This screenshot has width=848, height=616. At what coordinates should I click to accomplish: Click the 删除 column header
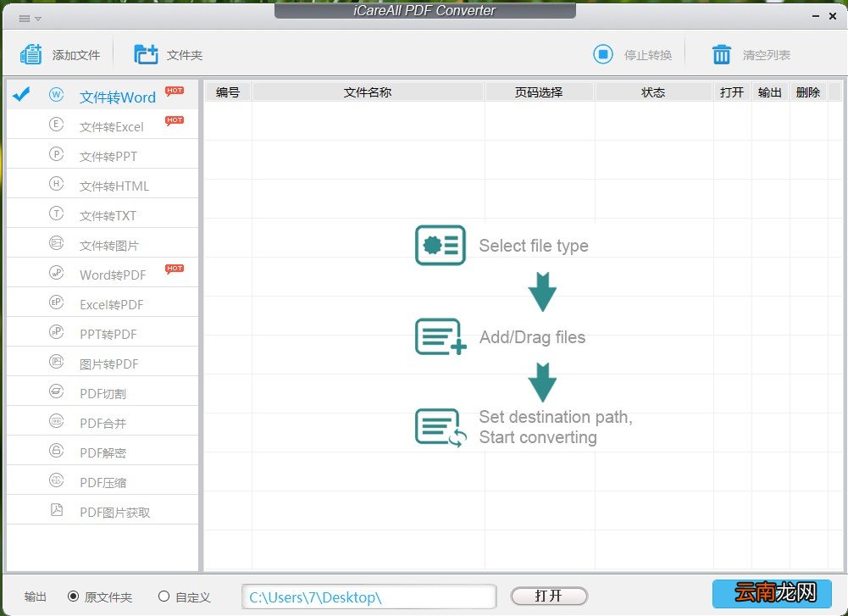[x=808, y=92]
